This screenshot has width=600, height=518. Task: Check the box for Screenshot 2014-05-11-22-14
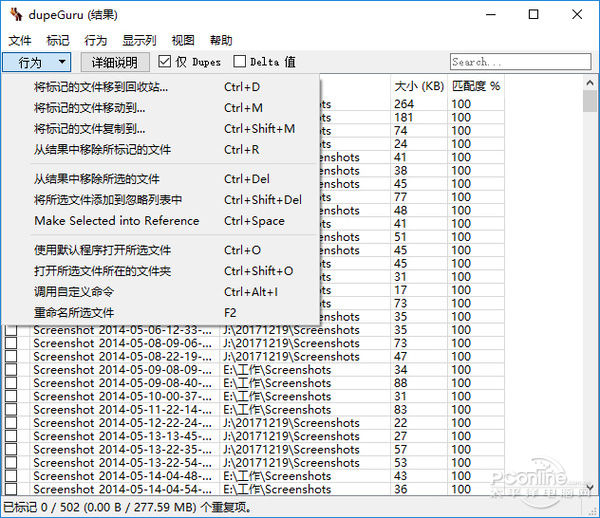tap(11, 410)
